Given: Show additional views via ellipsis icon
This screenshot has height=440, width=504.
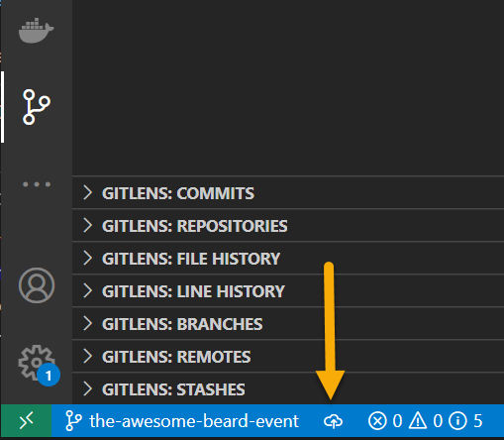Looking at the screenshot, I should (37, 184).
